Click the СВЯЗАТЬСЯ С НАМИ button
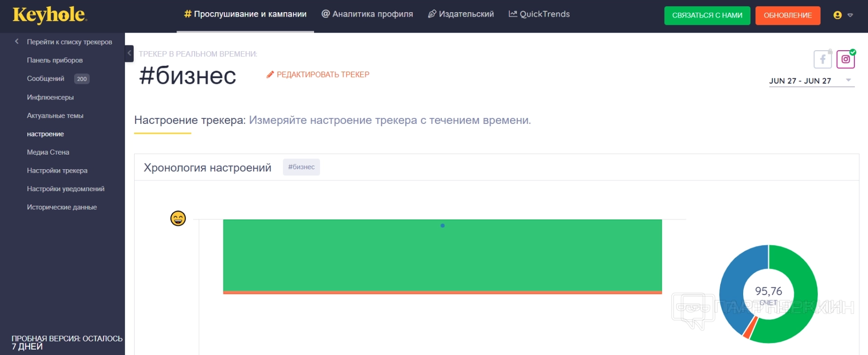868x355 pixels. pos(707,16)
